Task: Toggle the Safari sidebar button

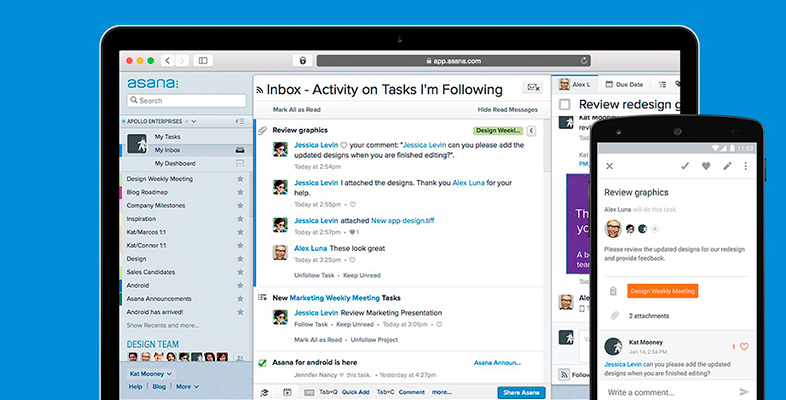Action: pos(203,61)
